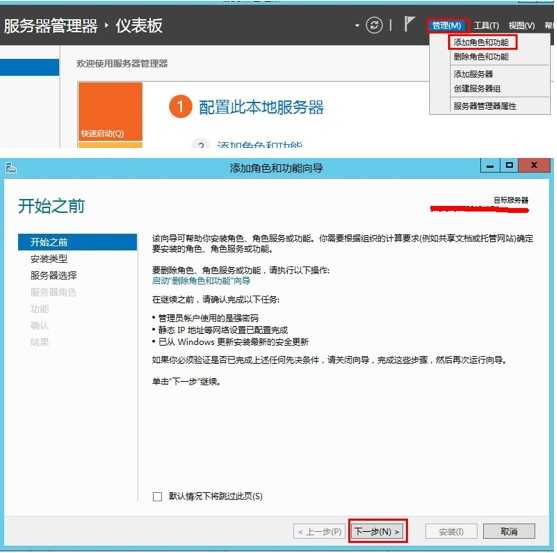Select the 服务器选择 wizard step
Viewport: 557px width, 553px height.
(x=53, y=275)
